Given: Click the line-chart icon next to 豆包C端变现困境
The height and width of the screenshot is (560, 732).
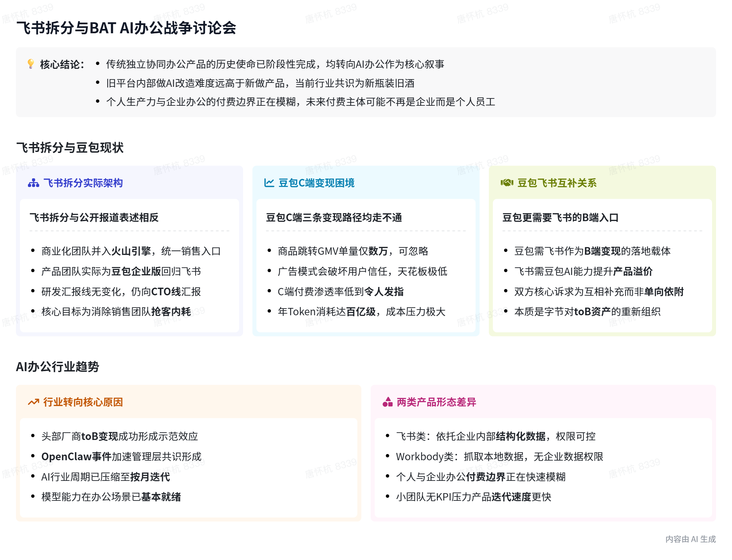Looking at the screenshot, I should click(x=269, y=183).
